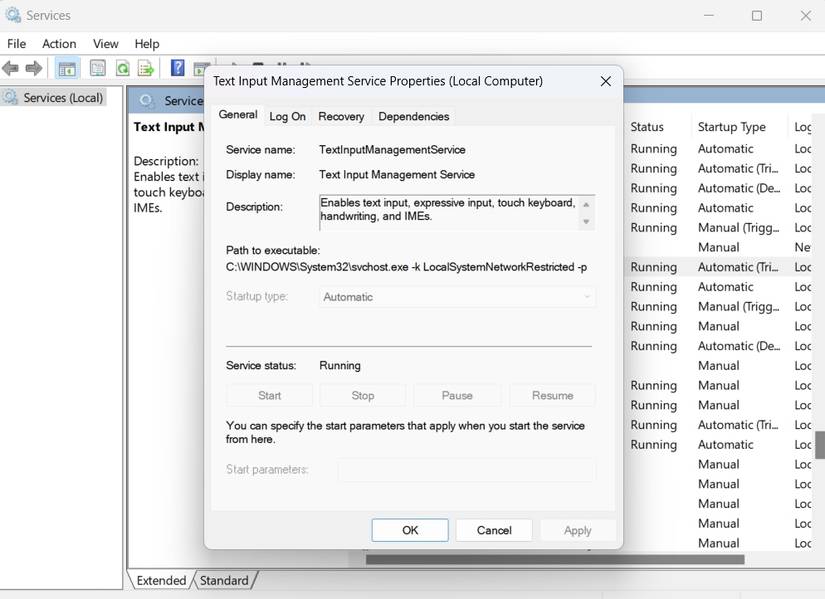The width and height of the screenshot is (825, 599).
Task: Open the File menu
Action: pyautogui.click(x=16, y=43)
